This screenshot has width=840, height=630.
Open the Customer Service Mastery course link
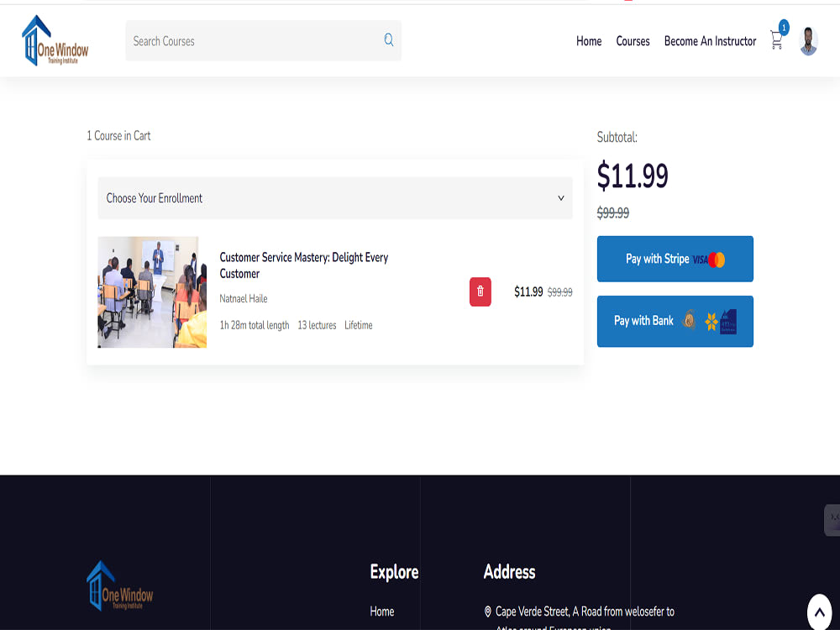pos(303,265)
